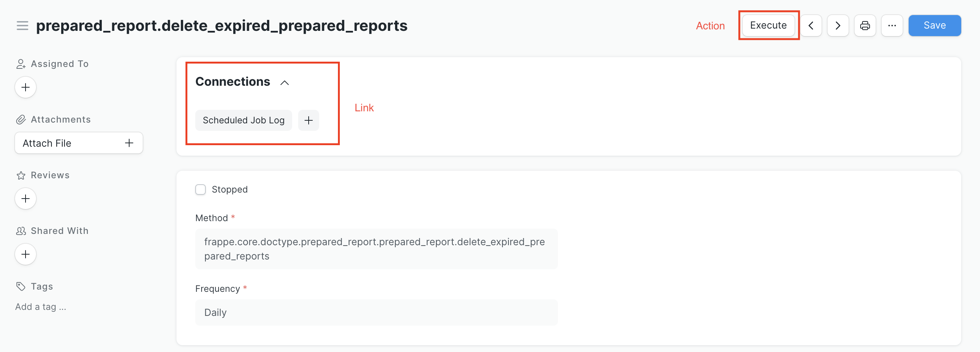Collapse the Connections section
The height and width of the screenshot is (352, 980).
point(285,82)
